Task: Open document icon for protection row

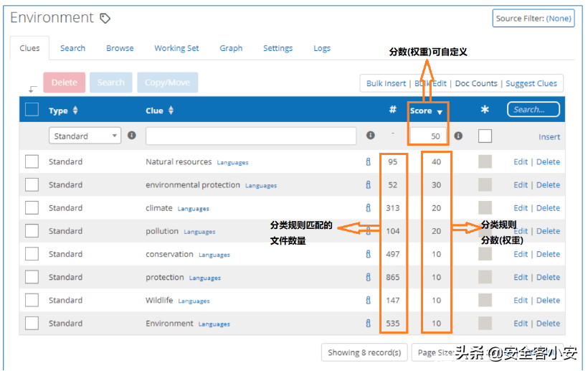Action: [x=369, y=277]
